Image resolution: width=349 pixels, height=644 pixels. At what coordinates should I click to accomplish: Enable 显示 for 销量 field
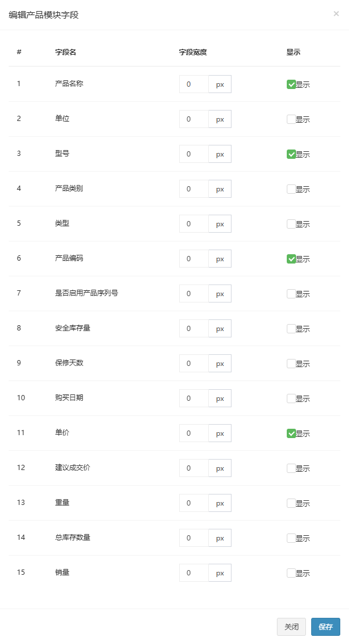click(291, 573)
